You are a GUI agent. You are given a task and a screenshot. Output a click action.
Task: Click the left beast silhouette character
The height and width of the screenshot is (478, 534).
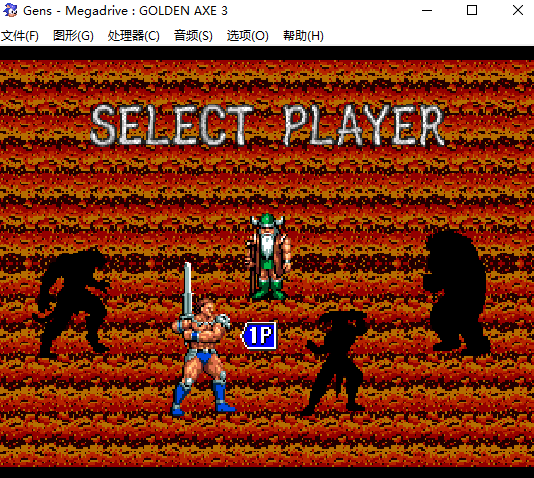click(73, 303)
